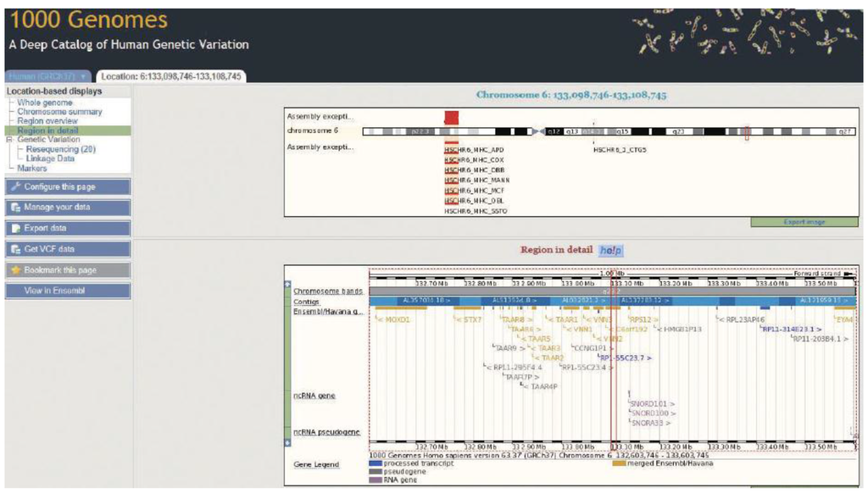The height and width of the screenshot is (499, 868).
Task: Click the top blue track-panel toggle icon
Action: [287, 285]
